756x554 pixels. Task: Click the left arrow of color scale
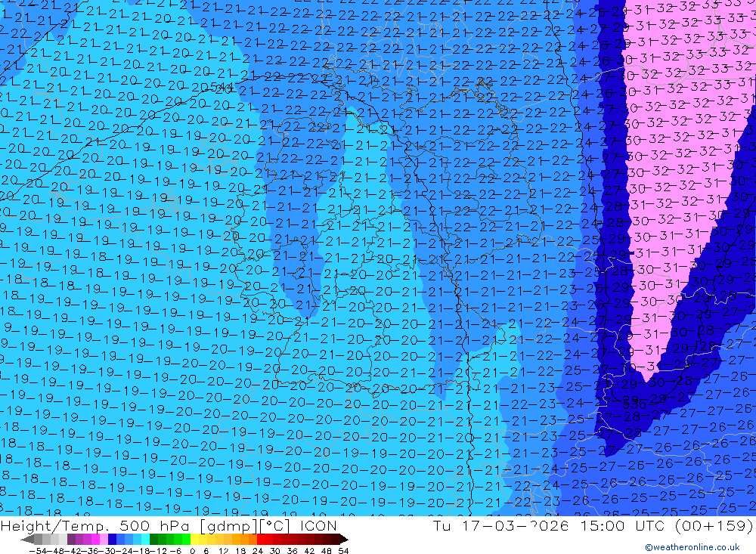27,540
